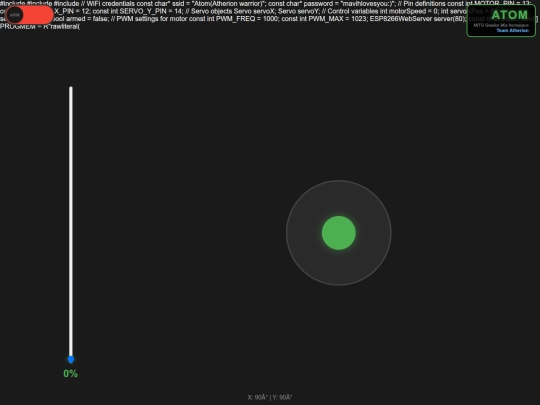
Task: Click the ATOM logo title
Action: (509, 15)
